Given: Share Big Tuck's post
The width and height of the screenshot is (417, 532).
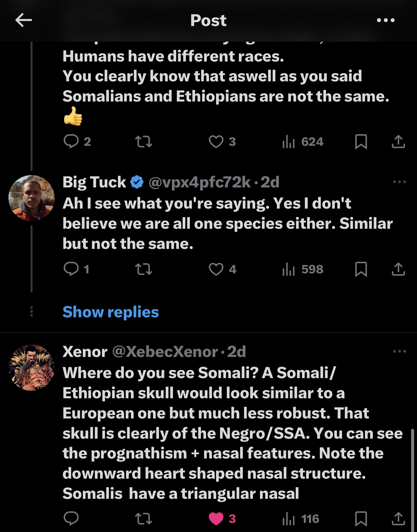Looking at the screenshot, I should (x=398, y=269).
